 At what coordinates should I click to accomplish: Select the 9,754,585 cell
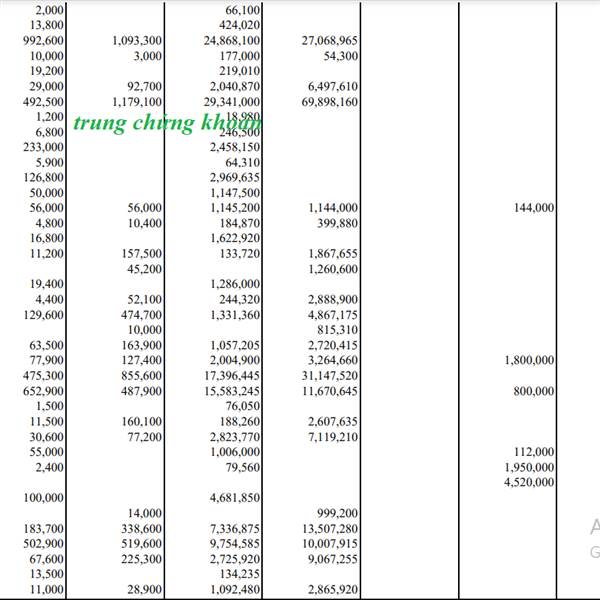pos(235,543)
